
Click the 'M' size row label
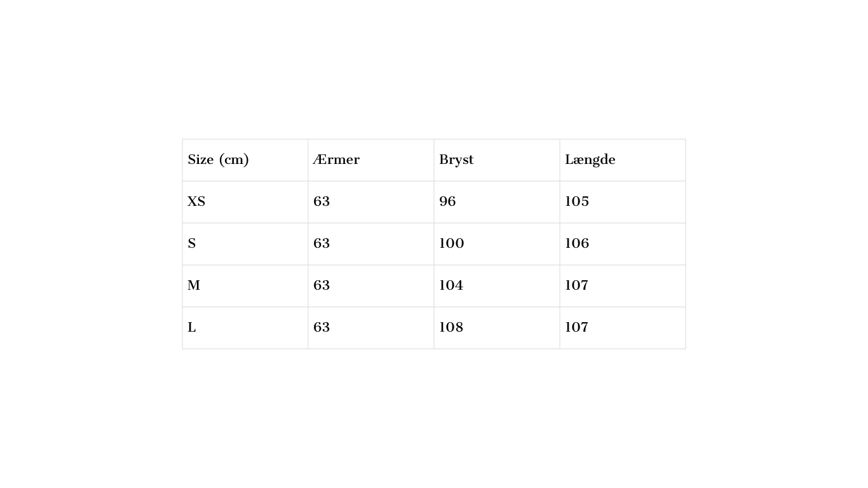194,286
